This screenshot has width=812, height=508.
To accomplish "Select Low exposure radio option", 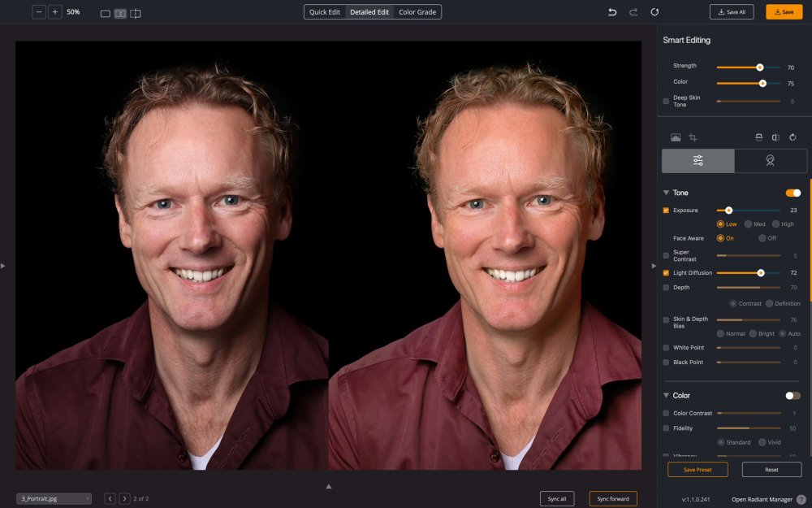I will tap(720, 224).
